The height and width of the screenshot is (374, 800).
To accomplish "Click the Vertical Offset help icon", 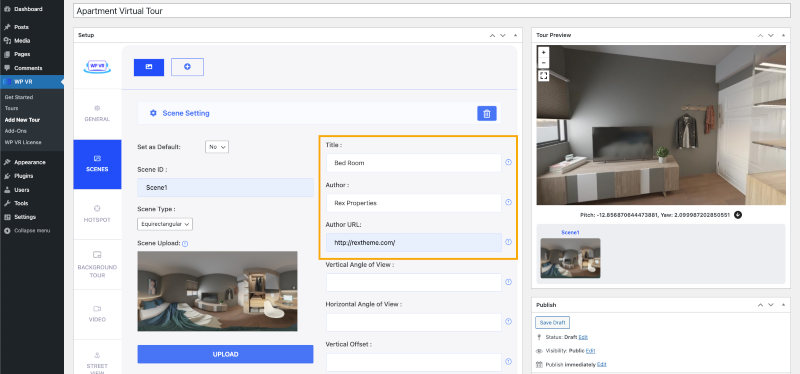I will pyautogui.click(x=508, y=361).
